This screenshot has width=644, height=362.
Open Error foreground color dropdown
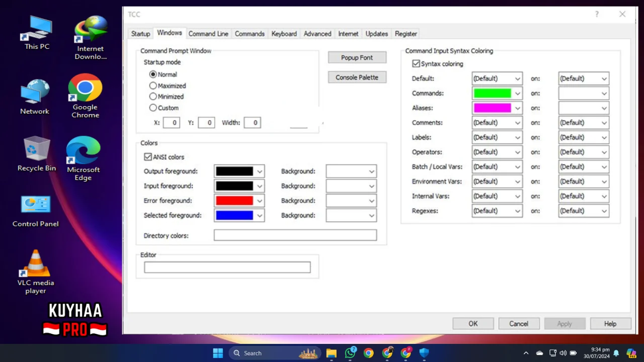point(260,201)
